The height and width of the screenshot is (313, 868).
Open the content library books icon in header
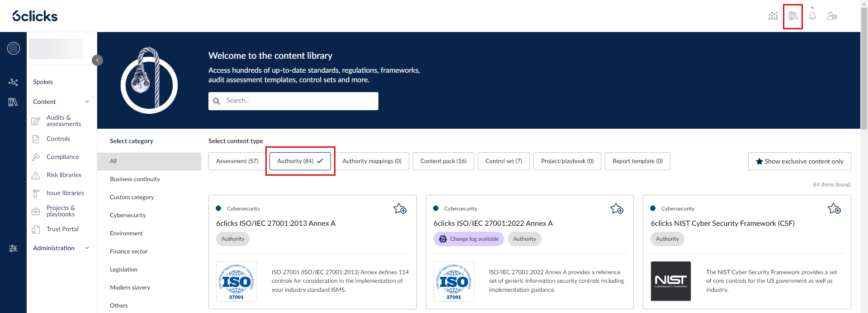793,16
